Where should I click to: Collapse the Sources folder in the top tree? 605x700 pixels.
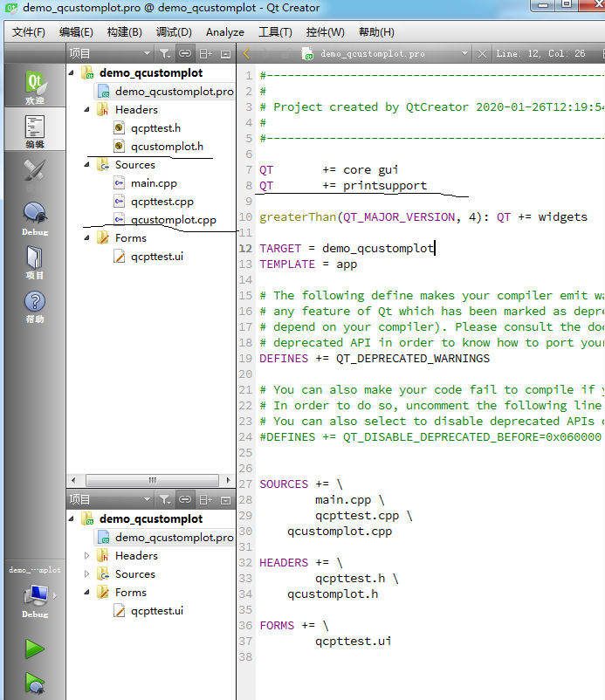(87, 164)
